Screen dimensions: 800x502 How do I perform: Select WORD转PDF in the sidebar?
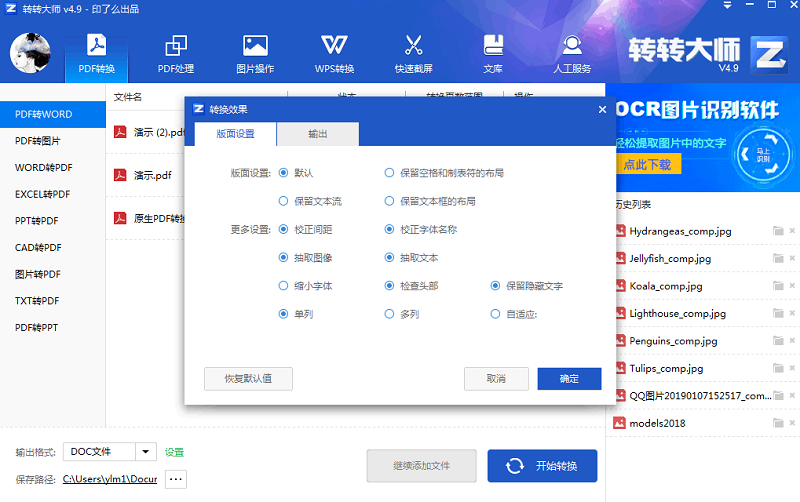(x=53, y=167)
